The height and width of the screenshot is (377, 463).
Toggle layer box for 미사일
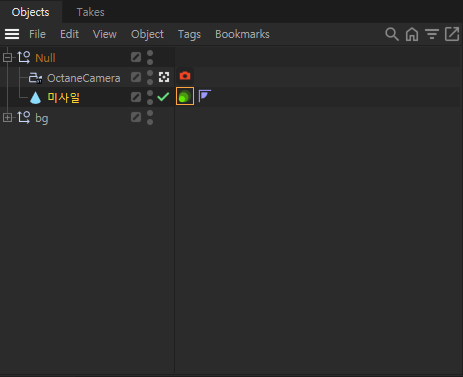click(x=136, y=97)
